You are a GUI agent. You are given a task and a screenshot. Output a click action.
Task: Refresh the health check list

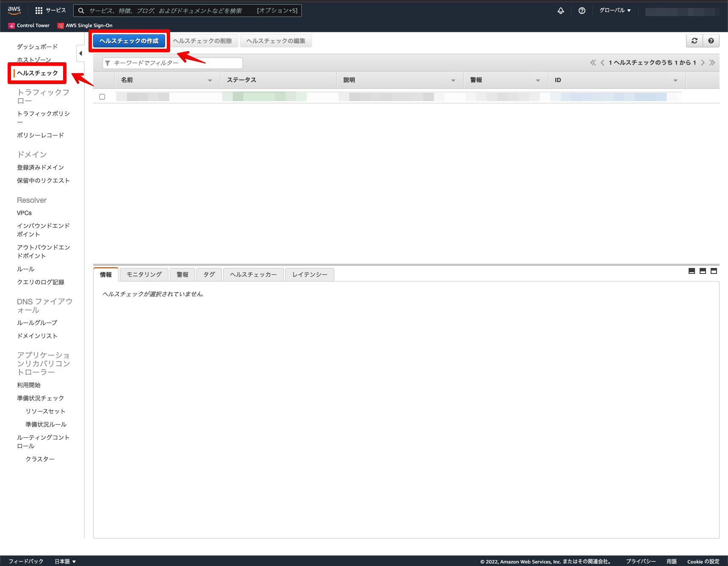pyautogui.click(x=694, y=41)
